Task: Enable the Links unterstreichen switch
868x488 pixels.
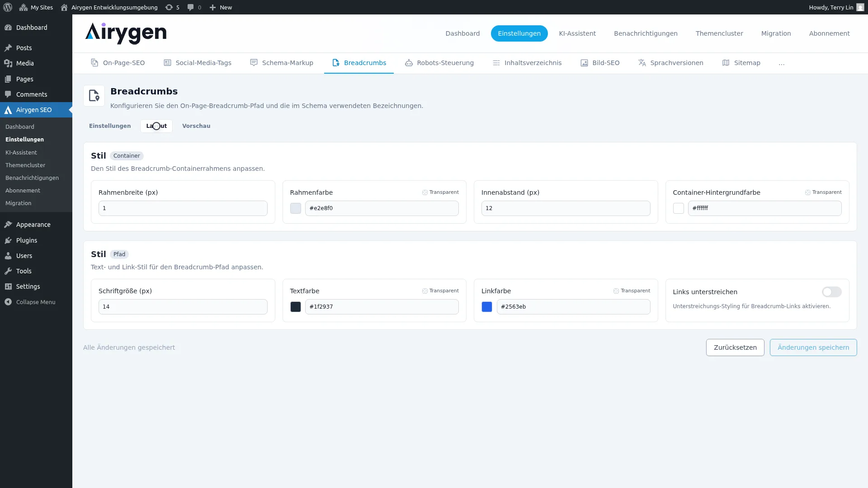Action: (x=832, y=292)
